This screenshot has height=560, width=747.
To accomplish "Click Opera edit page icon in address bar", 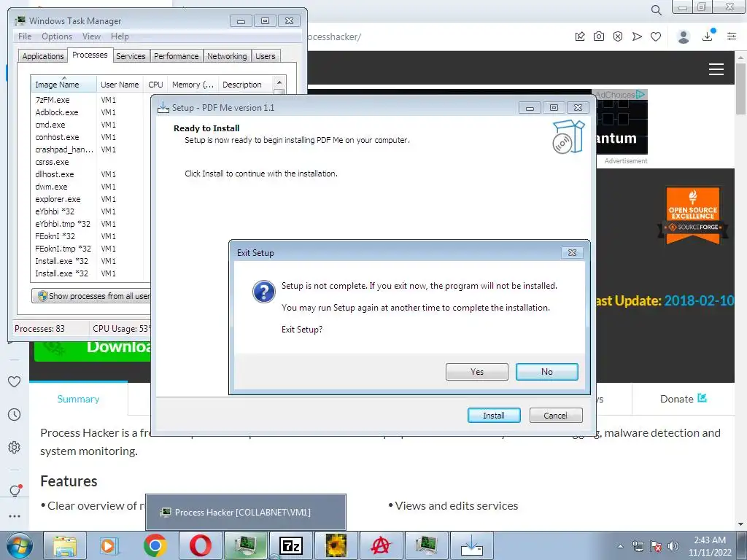I will pyautogui.click(x=580, y=36).
